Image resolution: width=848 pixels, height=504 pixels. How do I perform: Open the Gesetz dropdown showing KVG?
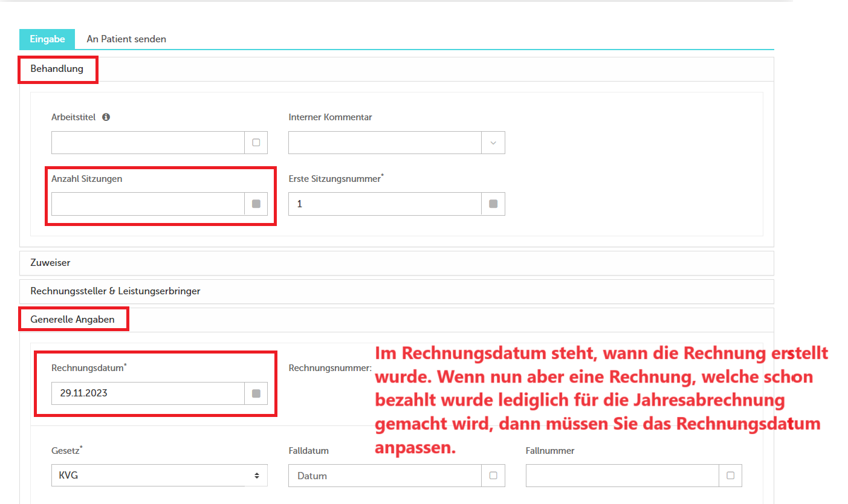(x=160, y=476)
